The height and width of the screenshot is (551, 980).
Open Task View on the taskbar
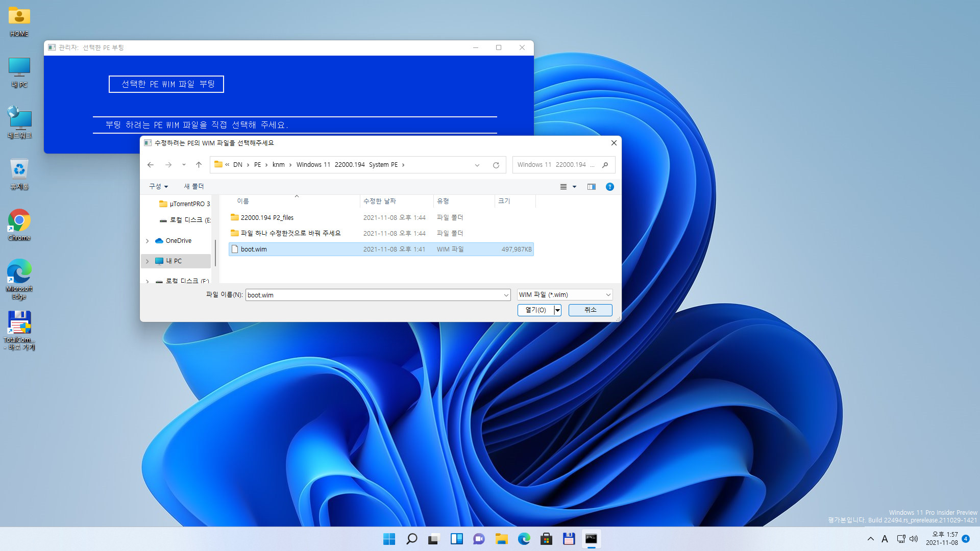pyautogui.click(x=434, y=539)
